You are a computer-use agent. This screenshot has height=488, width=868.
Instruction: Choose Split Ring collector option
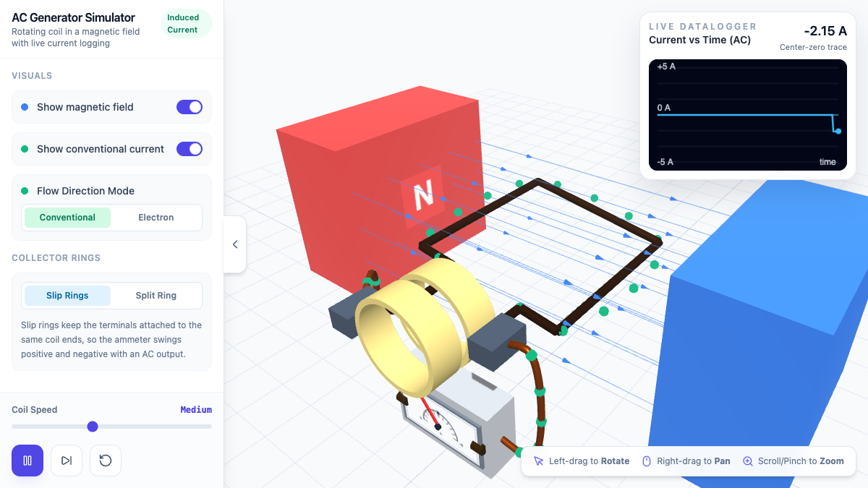(x=156, y=296)
